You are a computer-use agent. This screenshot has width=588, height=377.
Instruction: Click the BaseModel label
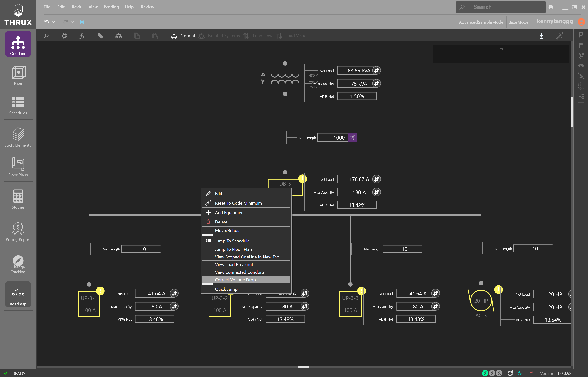click(x=519, y=22)
